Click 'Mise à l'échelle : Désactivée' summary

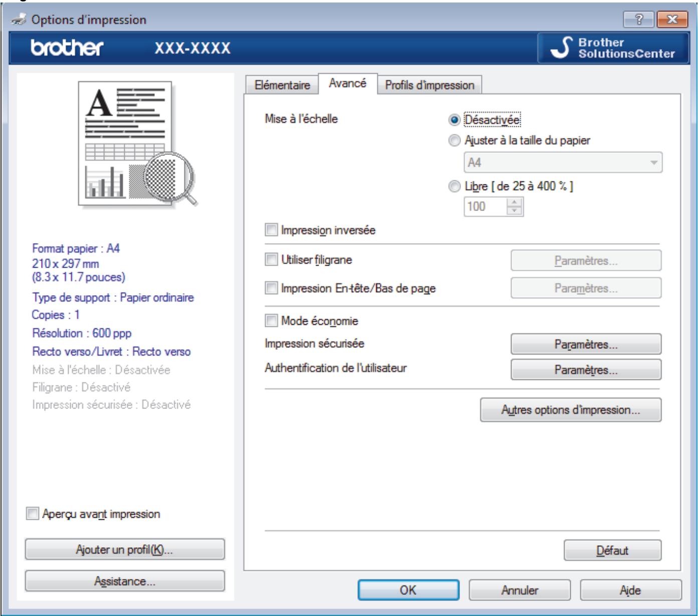(x=101, y=369)
